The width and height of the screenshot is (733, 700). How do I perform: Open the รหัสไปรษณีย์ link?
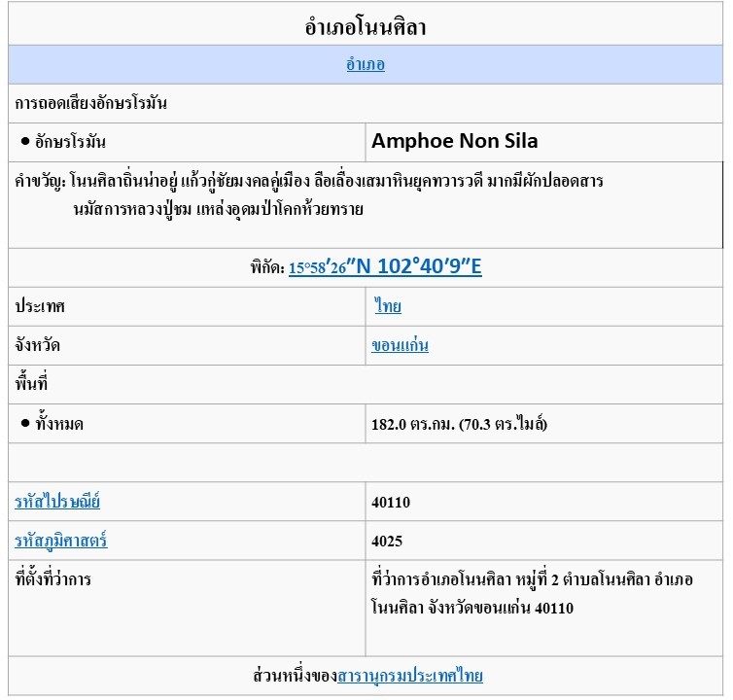[57, 502]
